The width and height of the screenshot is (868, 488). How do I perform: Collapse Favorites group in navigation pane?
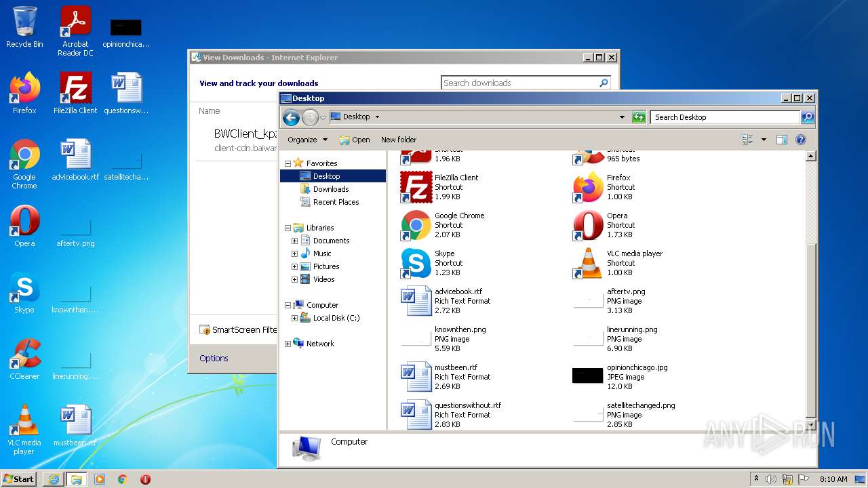click(x=288, y=163)
